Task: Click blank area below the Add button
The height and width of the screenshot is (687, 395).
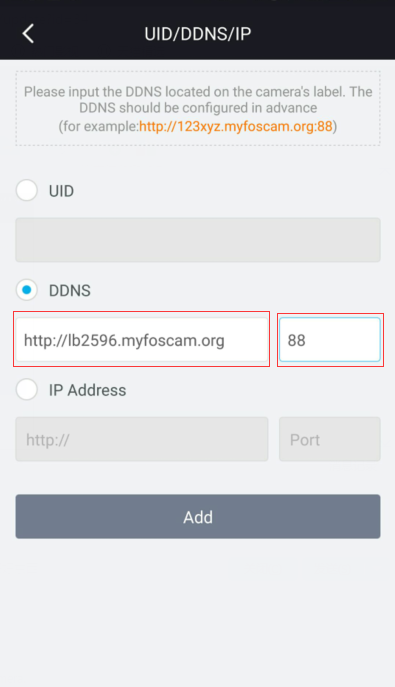Action: tap(198, 613)
